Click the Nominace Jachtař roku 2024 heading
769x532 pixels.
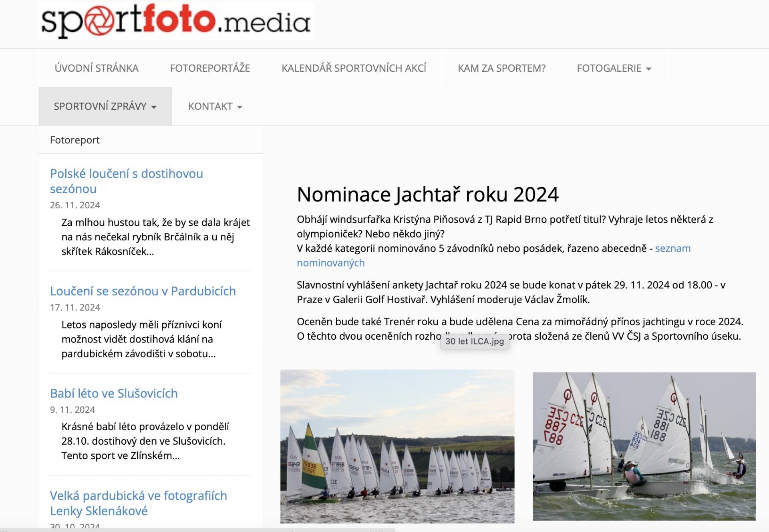click(x=427, y=194)
